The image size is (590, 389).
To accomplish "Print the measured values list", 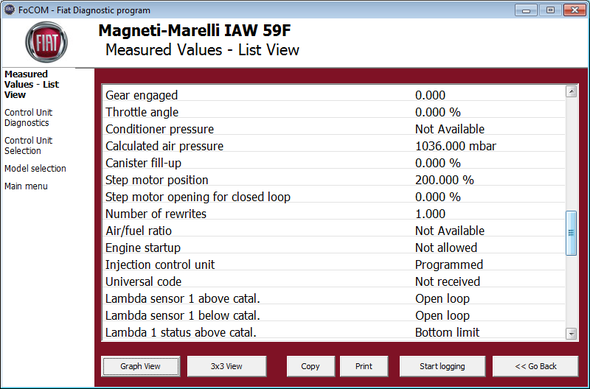I will coord(364,366).
